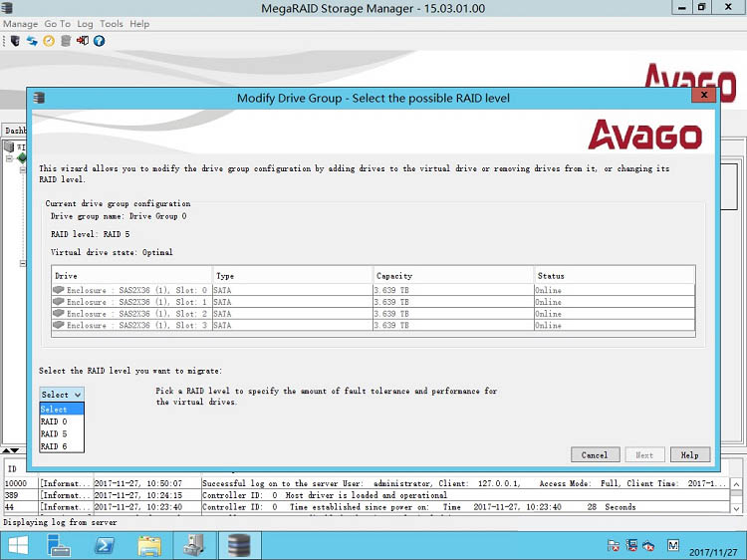Choose RAID 6 from the dropdown list
The image size is (747, 560).
62,446
